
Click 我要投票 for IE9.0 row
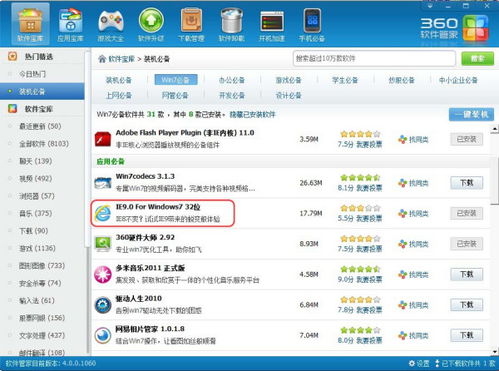click(x=369, y=219)
